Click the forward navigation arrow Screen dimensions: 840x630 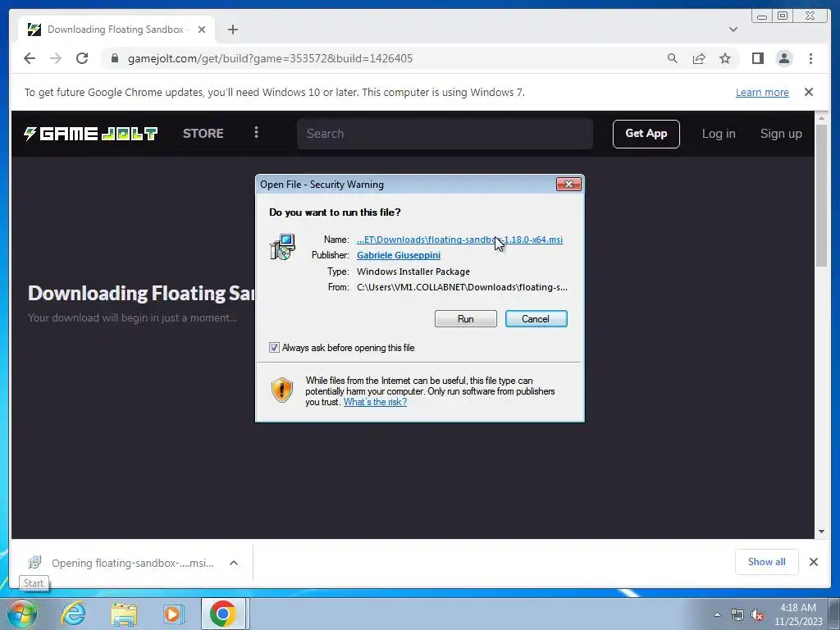[56, 58]
